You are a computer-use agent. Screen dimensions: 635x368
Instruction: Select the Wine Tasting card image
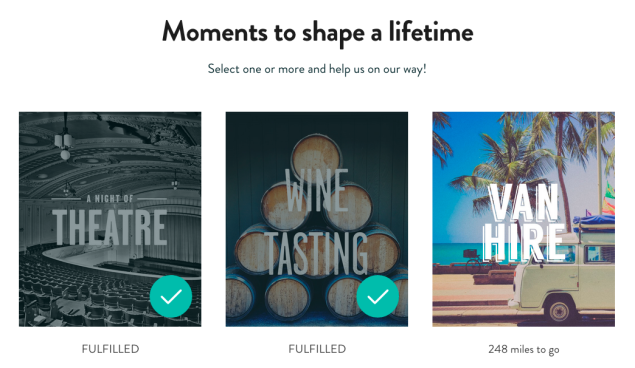[x=317, y=219]
